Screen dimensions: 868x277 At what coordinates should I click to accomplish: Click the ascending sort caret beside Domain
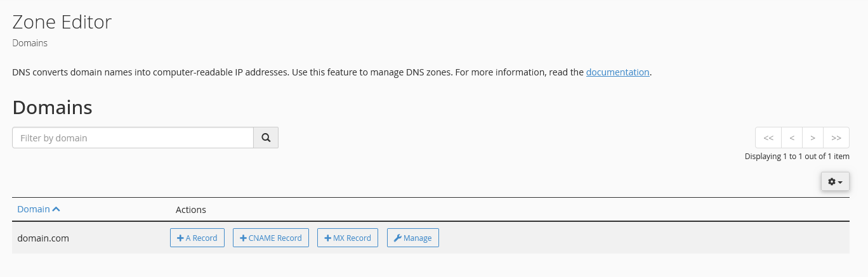[x=56, y=209]
